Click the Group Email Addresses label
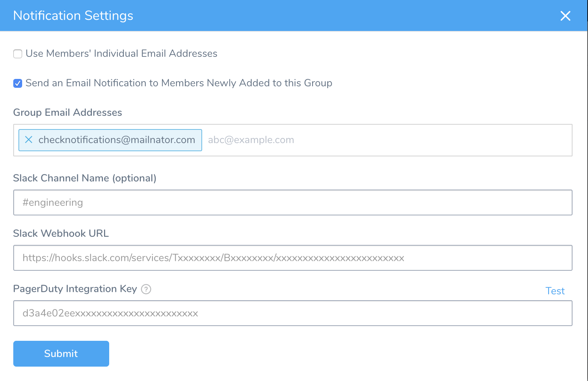Screen dimensions: 588x381 click(x=68, y=112)
